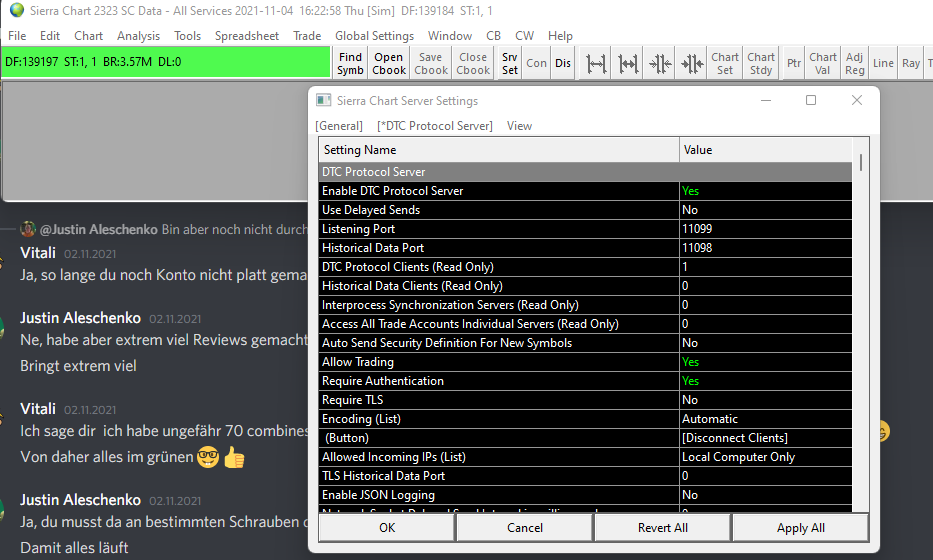This screenshot has height=560, width=933.
Task: Toggle Auto Send Security Definition value
Action: [766, 343]
